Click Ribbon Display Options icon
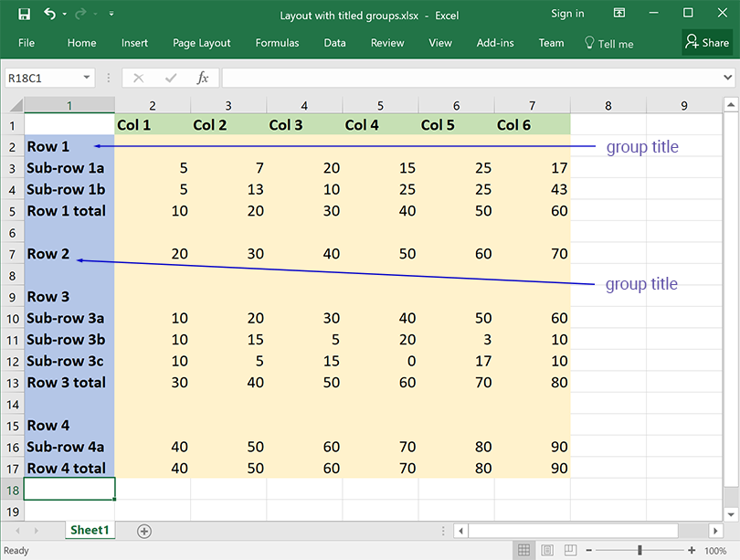Viewport: 740px width, 560px height. point(619,13)
